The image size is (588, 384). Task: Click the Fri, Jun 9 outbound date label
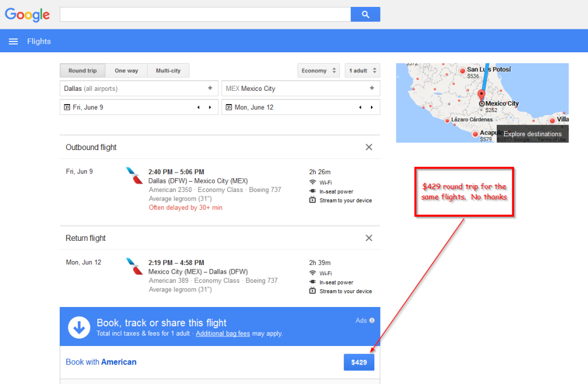(x=79, y=171)
